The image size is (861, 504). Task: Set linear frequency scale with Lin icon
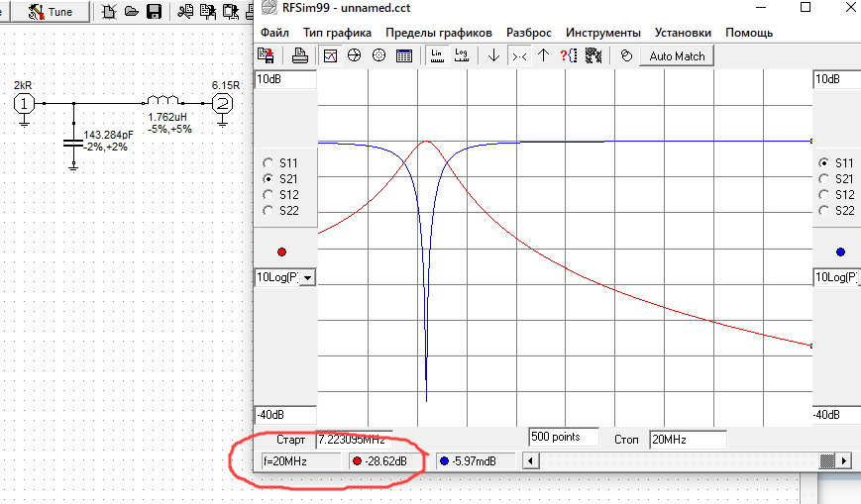tap(437, 56)
